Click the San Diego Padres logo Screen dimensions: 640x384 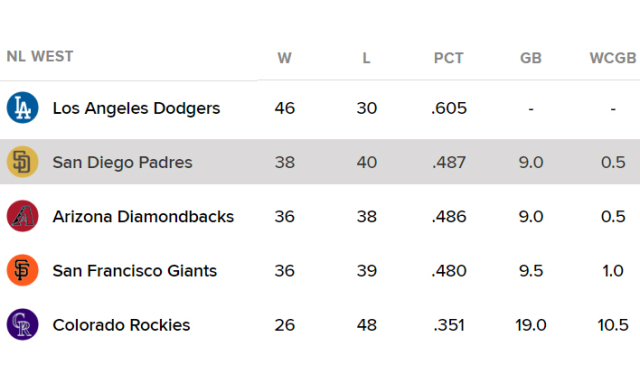[x=22, y=162]
